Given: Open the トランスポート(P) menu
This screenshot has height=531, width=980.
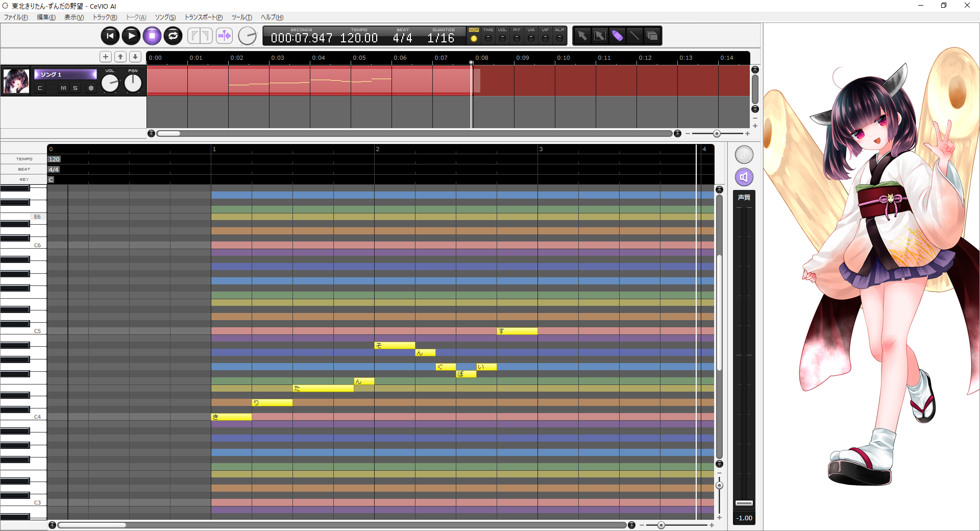Looking at the screenshot, I should pyautogui.click(x=204, y=17).
